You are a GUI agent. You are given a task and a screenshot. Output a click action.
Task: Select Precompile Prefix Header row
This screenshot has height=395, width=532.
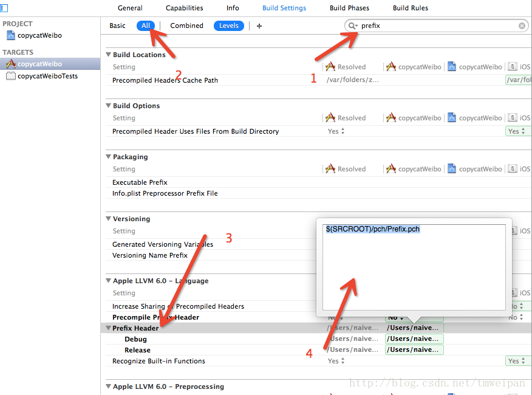click(x=155, y=317)
